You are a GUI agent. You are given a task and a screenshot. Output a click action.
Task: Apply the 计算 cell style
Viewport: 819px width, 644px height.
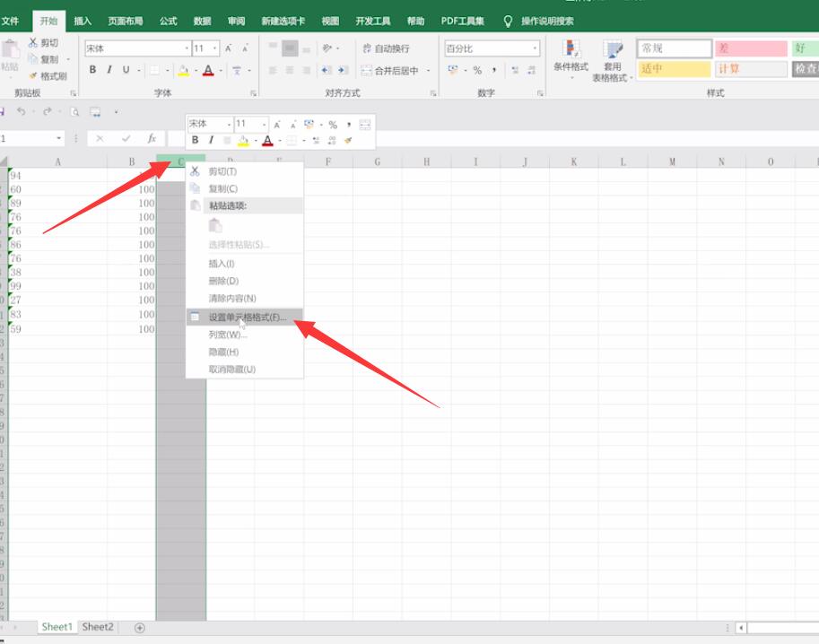(x=751, y=69)
